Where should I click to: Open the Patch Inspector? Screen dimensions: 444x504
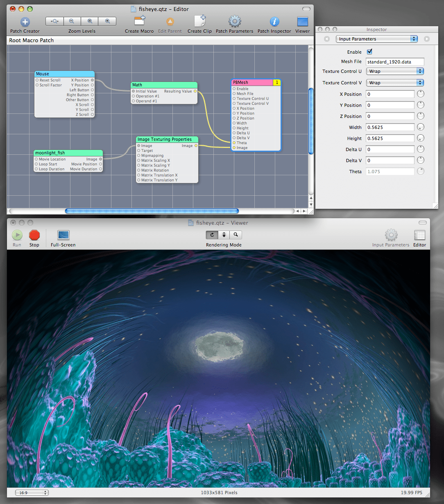click(274, 20)
